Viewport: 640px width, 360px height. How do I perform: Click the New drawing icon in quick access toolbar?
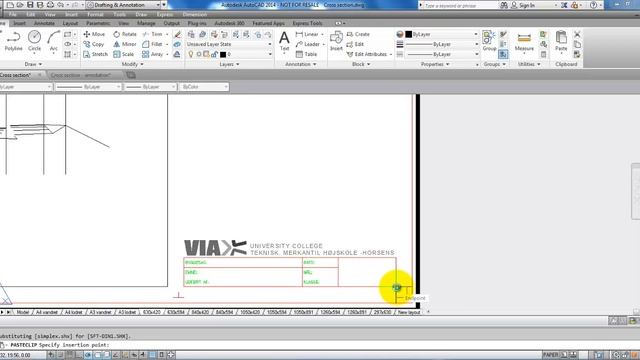(10, 5)
